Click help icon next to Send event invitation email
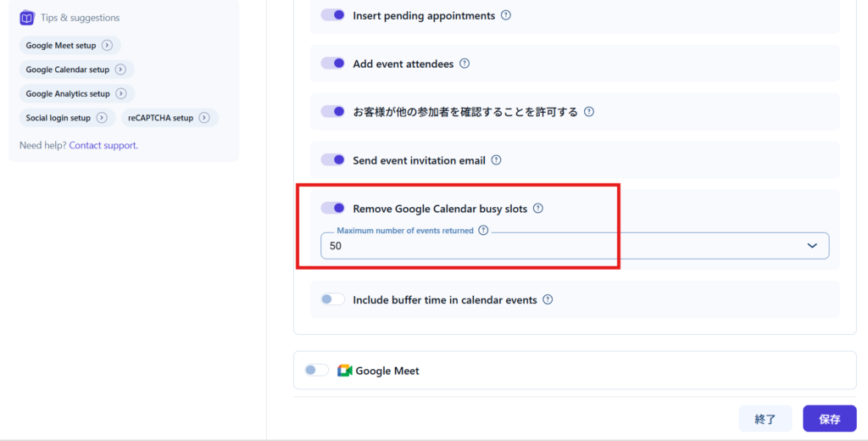This screenshot has height=441, width=868. 497,159
